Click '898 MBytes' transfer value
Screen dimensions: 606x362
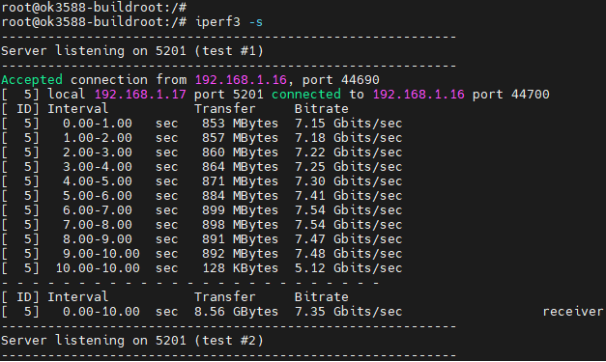[240, 224]
